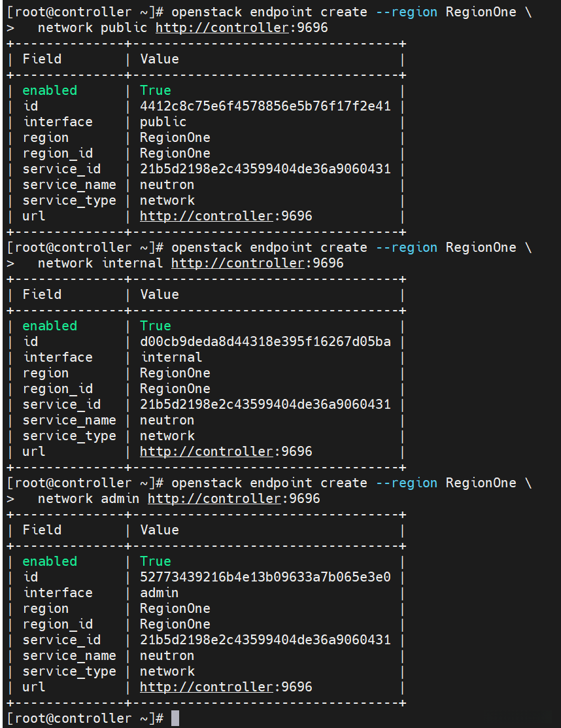Screen dimensions: 561x728
Task: Click the "admin" value in the interface row
Action: [159, 593]
